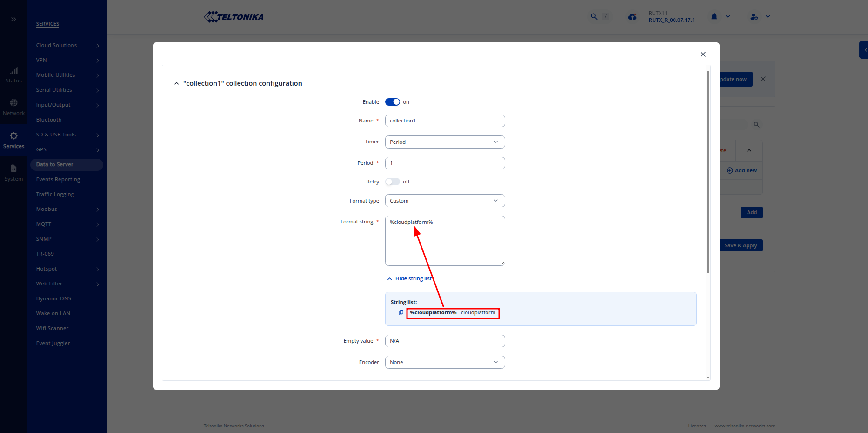
Task: Copy the %cloudplatform% string icon
Action: click(401, 313)
